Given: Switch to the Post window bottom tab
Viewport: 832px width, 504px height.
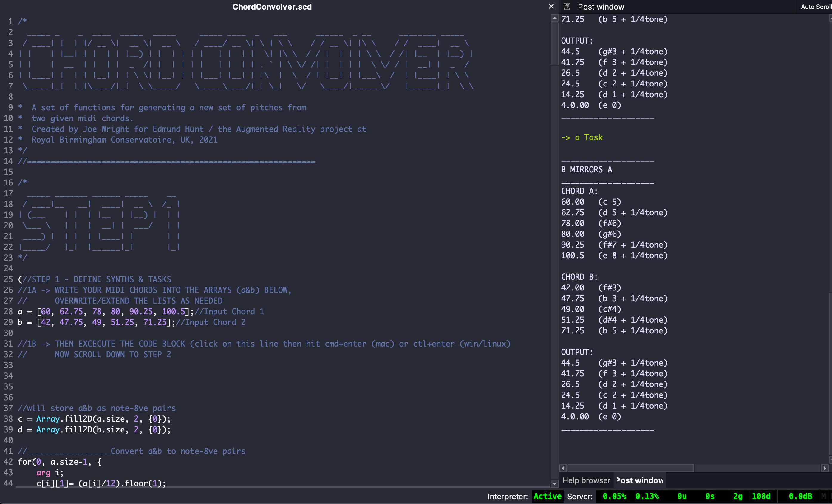Looking at the screenshot, I should pos(640,480).
